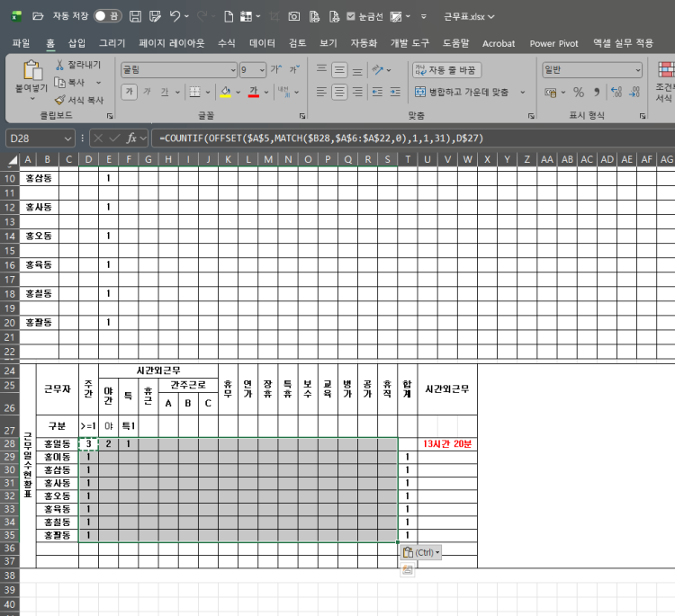Expand the number format dropdown showing 일반
675x616 pixels.
coord(591,69)
